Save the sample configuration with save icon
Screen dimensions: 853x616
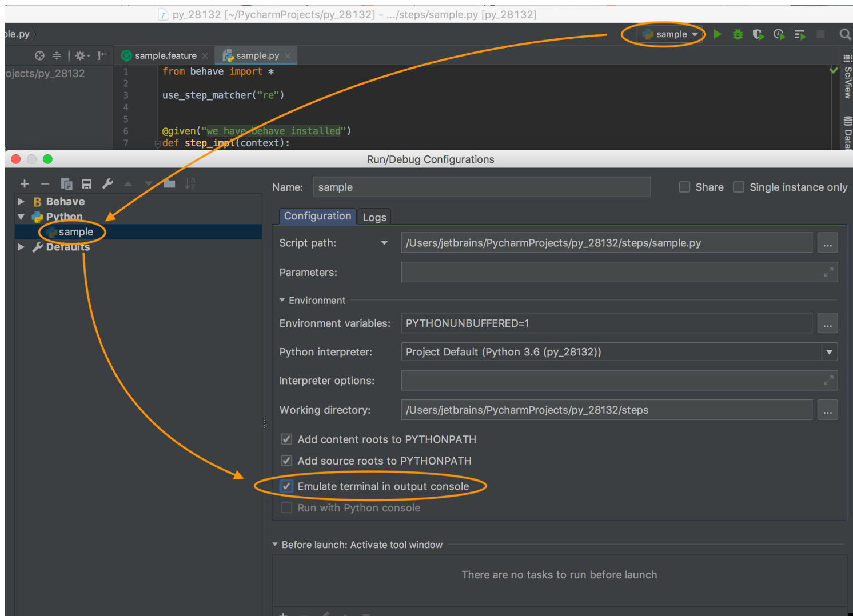pos(86,183)
